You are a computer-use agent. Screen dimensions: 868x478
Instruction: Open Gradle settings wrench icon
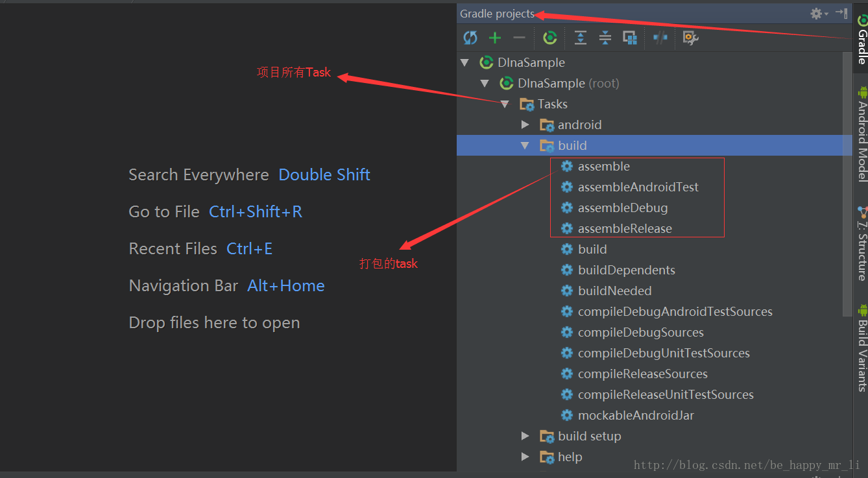[x=690, y=38]
